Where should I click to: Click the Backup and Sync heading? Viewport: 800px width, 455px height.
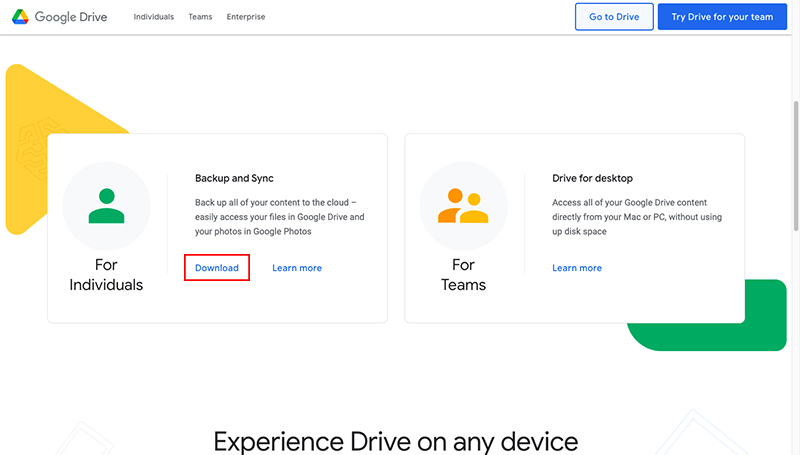234,178
